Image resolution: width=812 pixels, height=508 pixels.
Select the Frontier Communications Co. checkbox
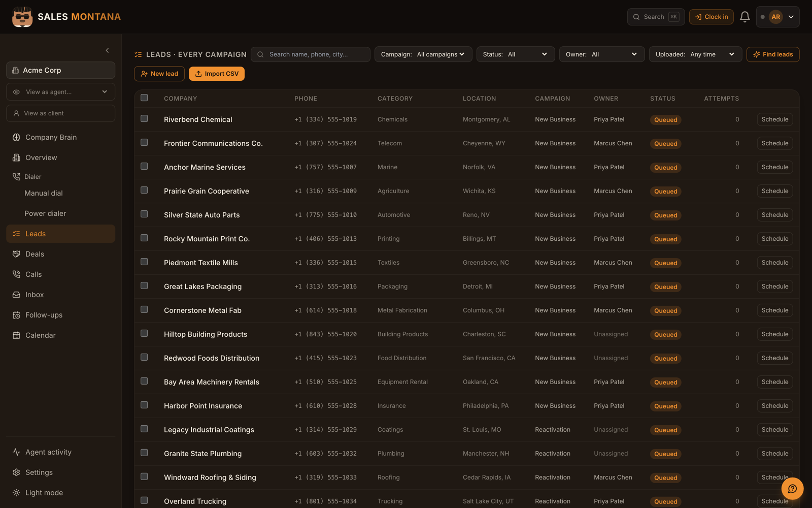coord(144,142)
